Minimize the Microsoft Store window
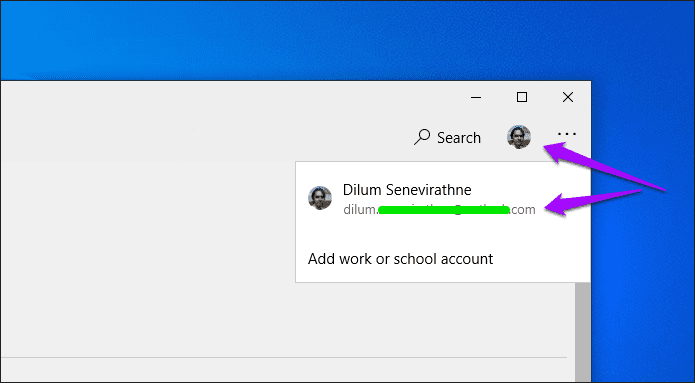Viewport: 695px width, 383px height. (x=476, y=97)
